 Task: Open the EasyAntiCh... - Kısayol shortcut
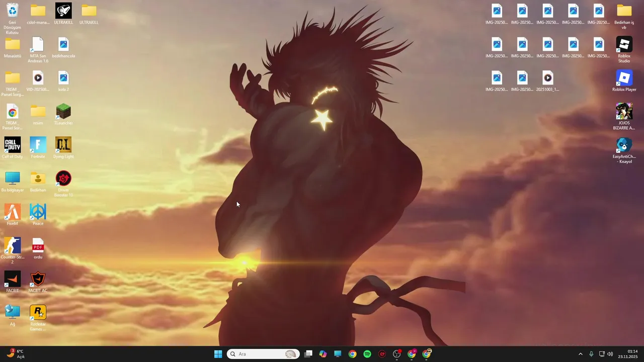point(624,150)
